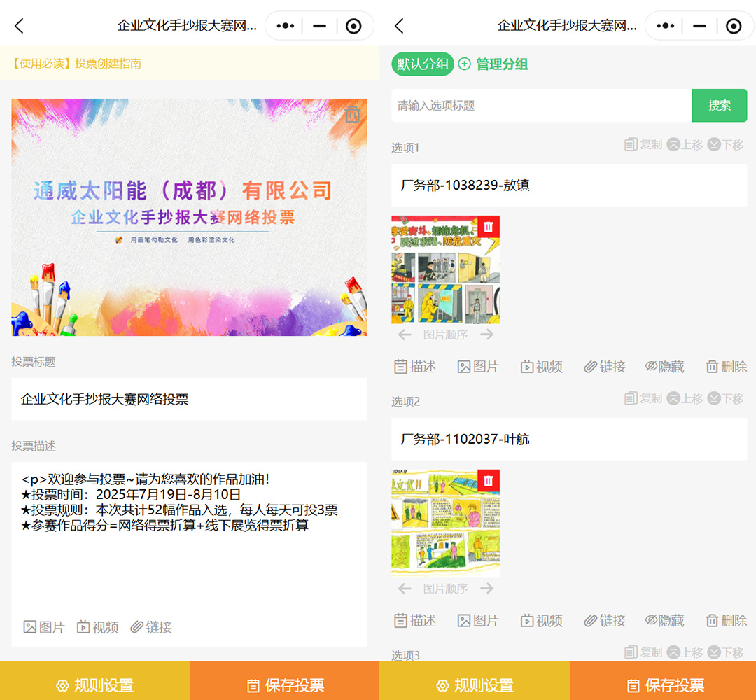Delete the banner image with its trash icon
The image size is (756, 700).
click(352, 114)
